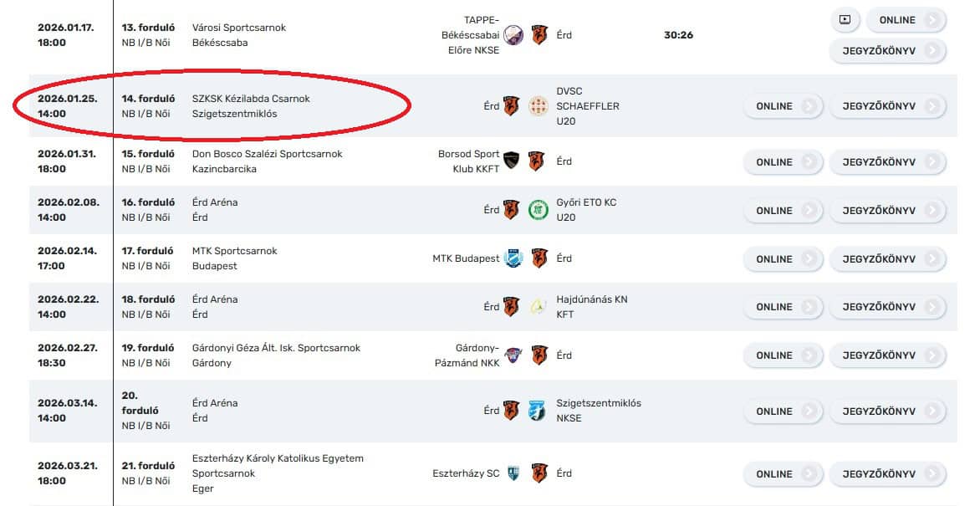Open JEGYZŐKÖNYV for the 16. forduló match
This screenshot has height=506, width=980.
[x=887, y=211]
